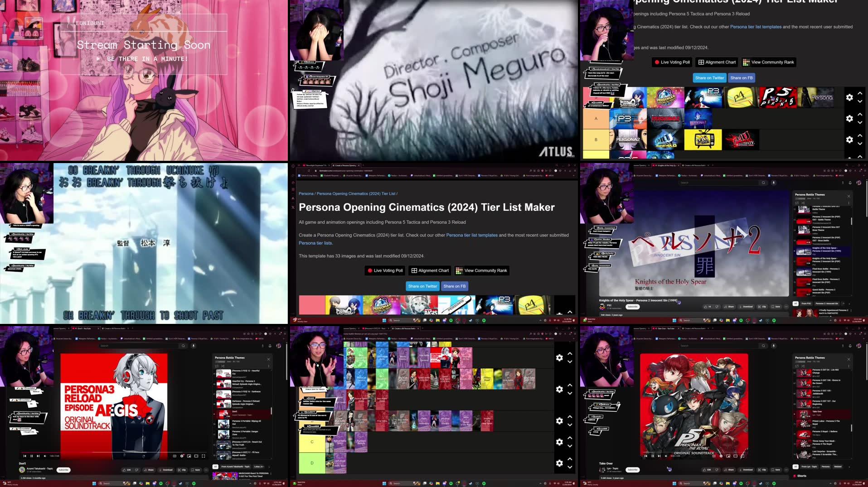This screenshot has width=868, height=487.
Task: Click "Persona" breadcrumb on center page
Action: (x=306, y=193)
